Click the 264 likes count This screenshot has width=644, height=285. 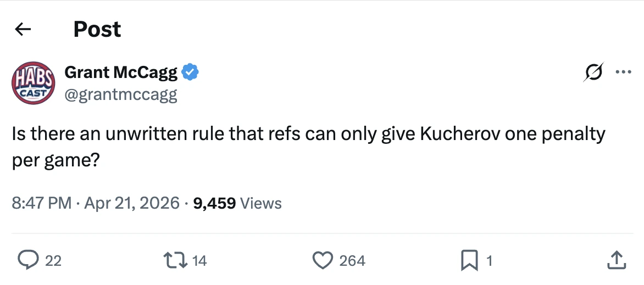[352, 261]
